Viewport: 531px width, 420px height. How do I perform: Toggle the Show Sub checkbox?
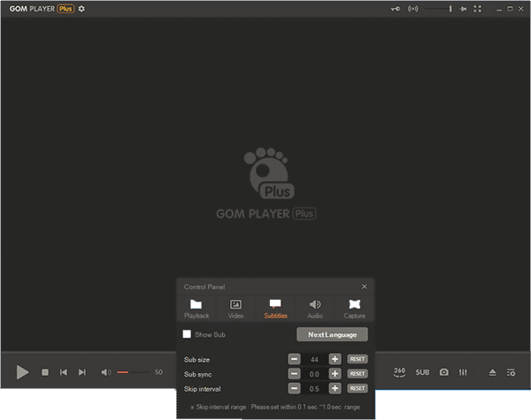187,335
